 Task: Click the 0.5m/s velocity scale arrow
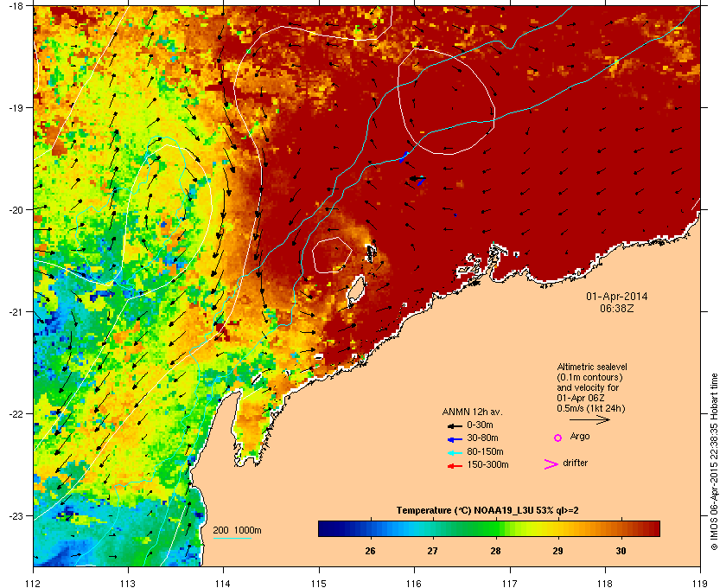tap(589, 420)
